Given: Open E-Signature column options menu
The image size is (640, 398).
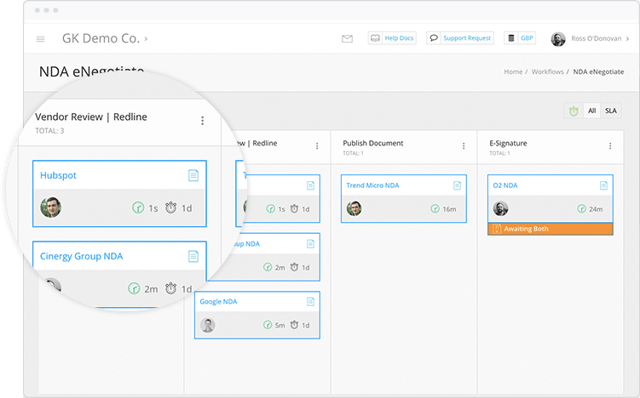Looking at the screenshot, I should coord(610,146).
